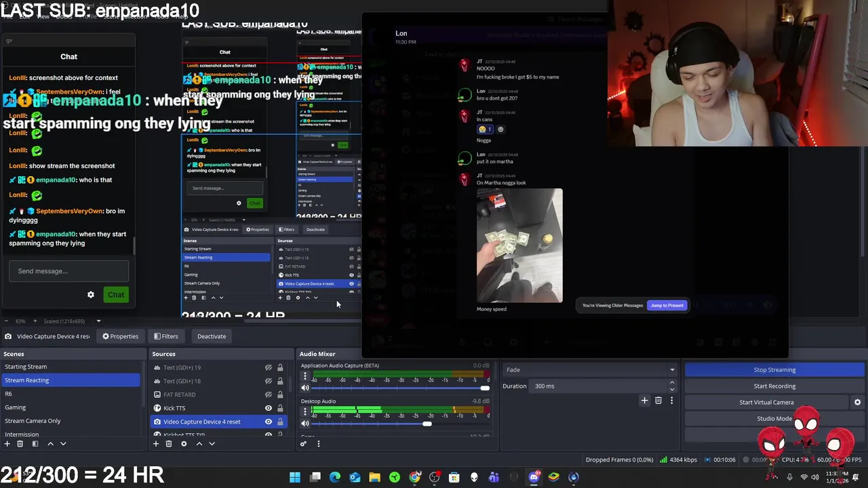Click Jump to Present in Discord

click(x=667, y=305)
